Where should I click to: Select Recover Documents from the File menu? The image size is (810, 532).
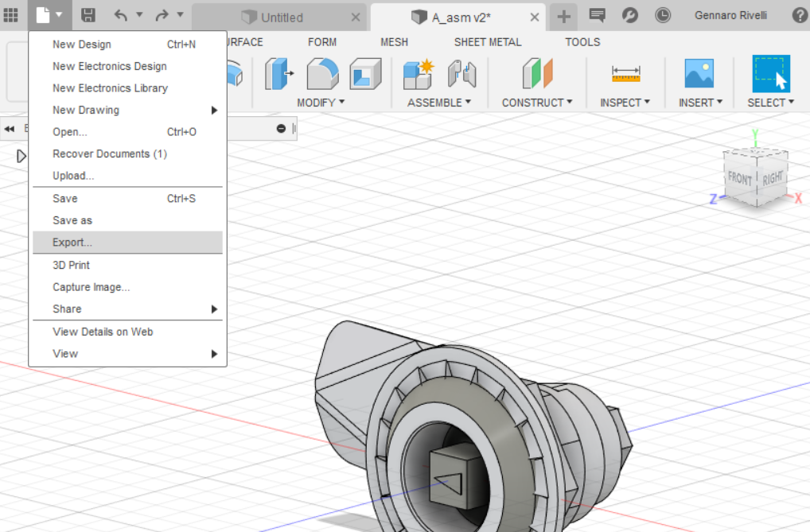[x=107, y=154]
